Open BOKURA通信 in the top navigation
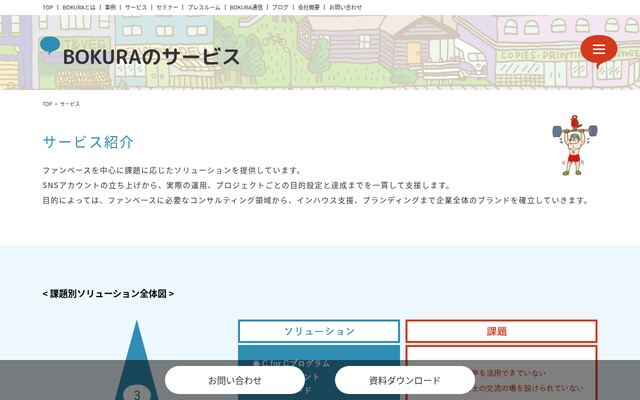 [x=246, y=7]
